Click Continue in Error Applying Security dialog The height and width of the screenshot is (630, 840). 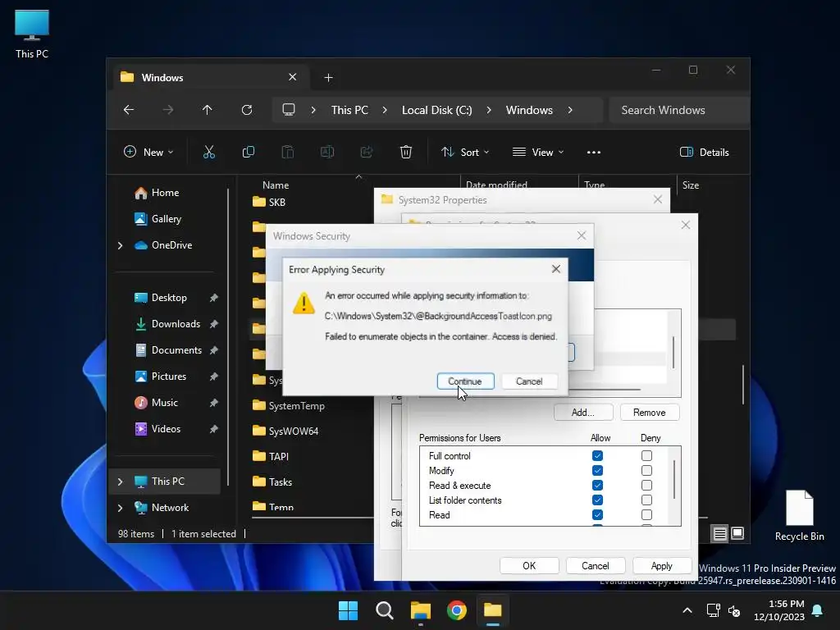(465, 381)
